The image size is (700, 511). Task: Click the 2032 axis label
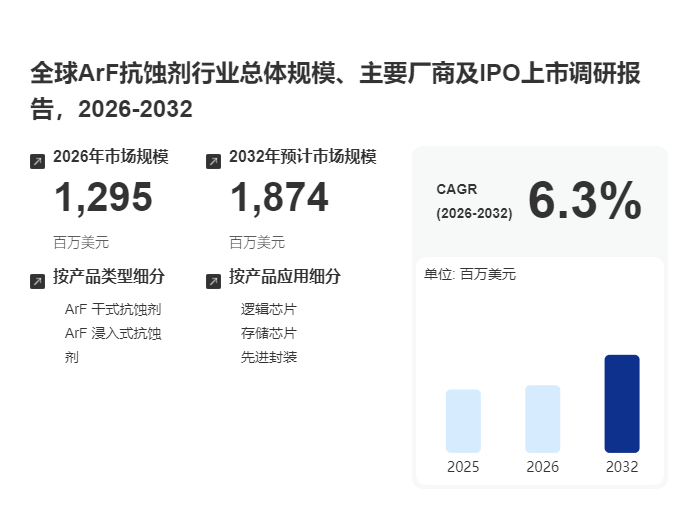click(622, 467)
